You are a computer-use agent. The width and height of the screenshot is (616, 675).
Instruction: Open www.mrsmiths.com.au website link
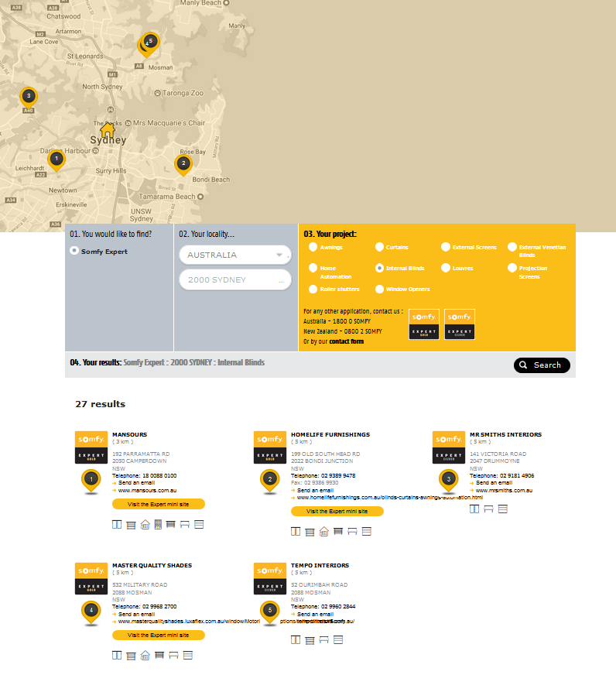[x=504, y=490]
